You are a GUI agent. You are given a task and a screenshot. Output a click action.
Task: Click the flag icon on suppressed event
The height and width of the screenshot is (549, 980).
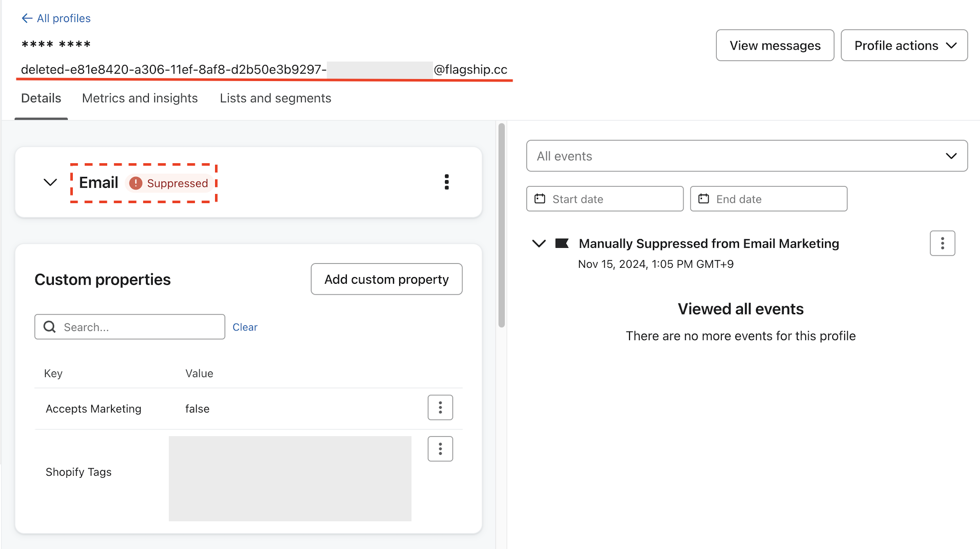tap(562, 243)
